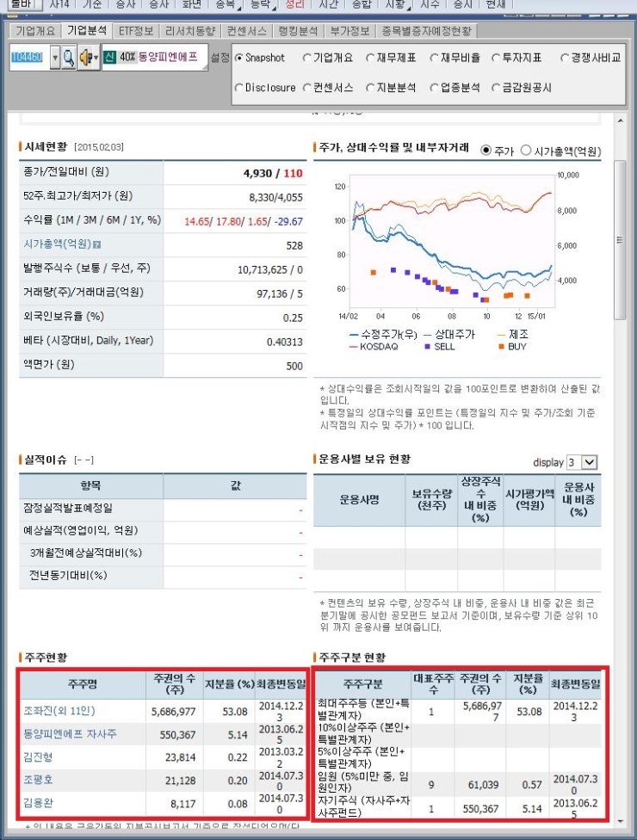The height and width of the screenshot is (840, 637).
Task: Click the 제조 legend entry
Action: click(513, 334)
